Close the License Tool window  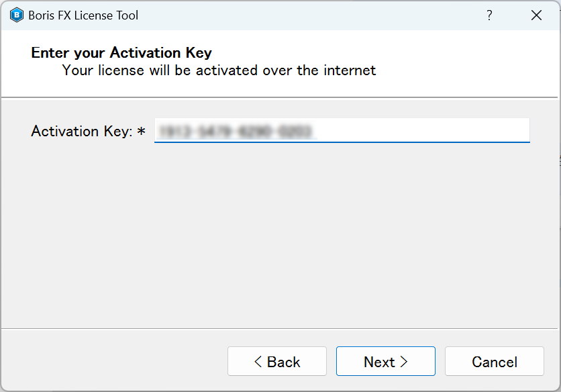pyautogui.click(x=536, y=15)
